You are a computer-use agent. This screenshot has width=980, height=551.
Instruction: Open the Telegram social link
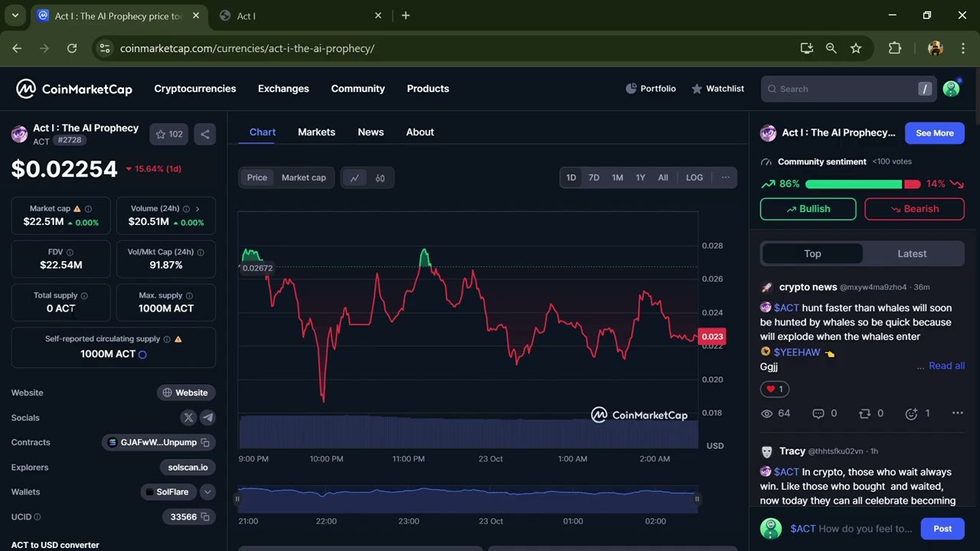[x=207, y=417]
